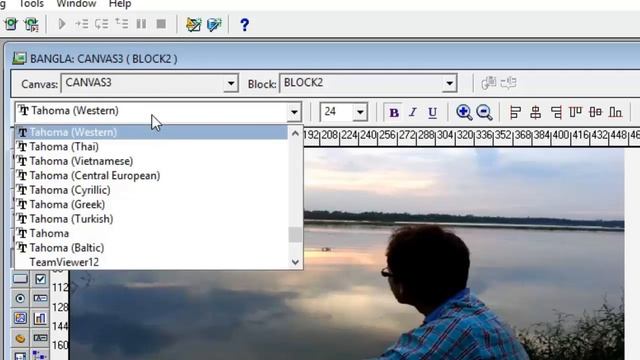Click the blue question mark Help icon

pyautogui.click(x=244, y=24)
